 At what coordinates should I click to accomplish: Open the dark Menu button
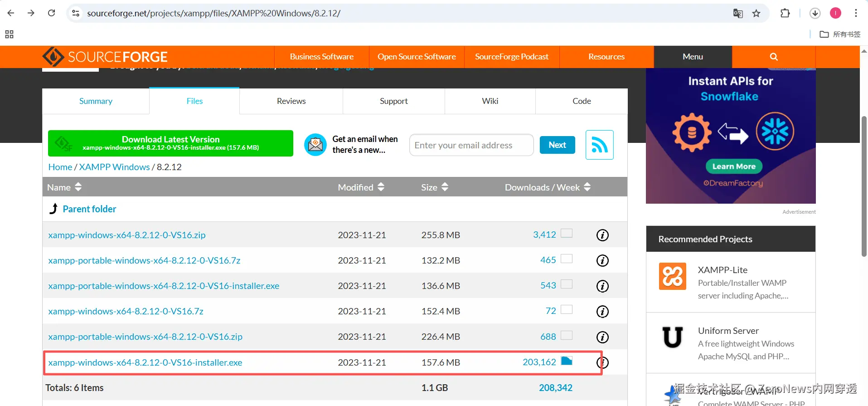click(x=693, y=57)
